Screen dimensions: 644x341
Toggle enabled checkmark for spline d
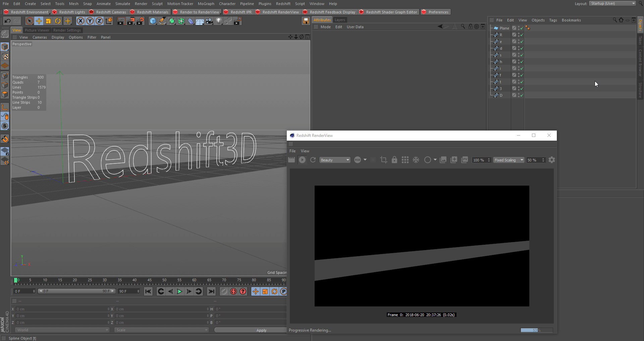point(522,48)
